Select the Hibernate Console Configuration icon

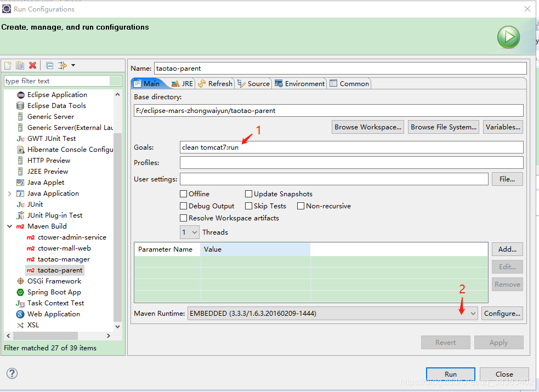pos(21,150)
